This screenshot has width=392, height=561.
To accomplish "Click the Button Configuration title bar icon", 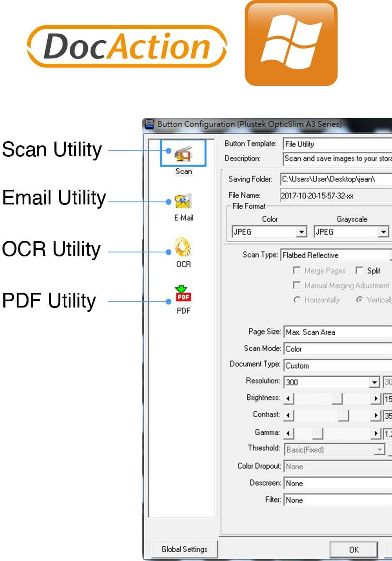I will pyautogui.click(x=149, y=124).
